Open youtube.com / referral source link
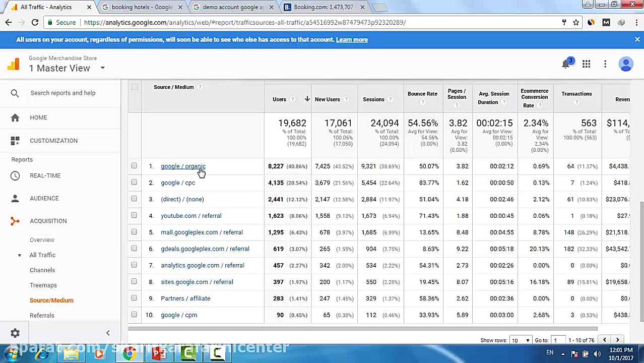 coord(191,216)
